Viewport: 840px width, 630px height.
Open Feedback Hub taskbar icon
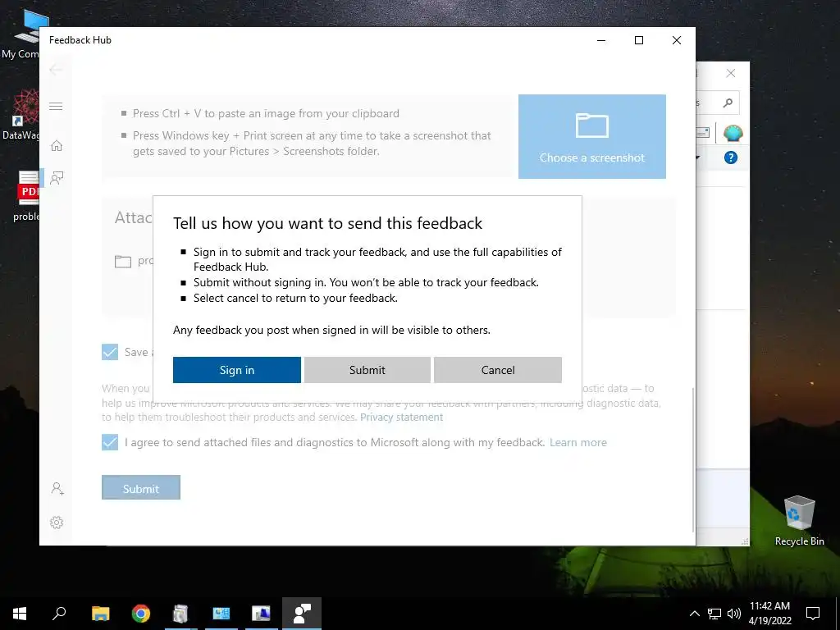pyautogui.click(x=302, y=614)
